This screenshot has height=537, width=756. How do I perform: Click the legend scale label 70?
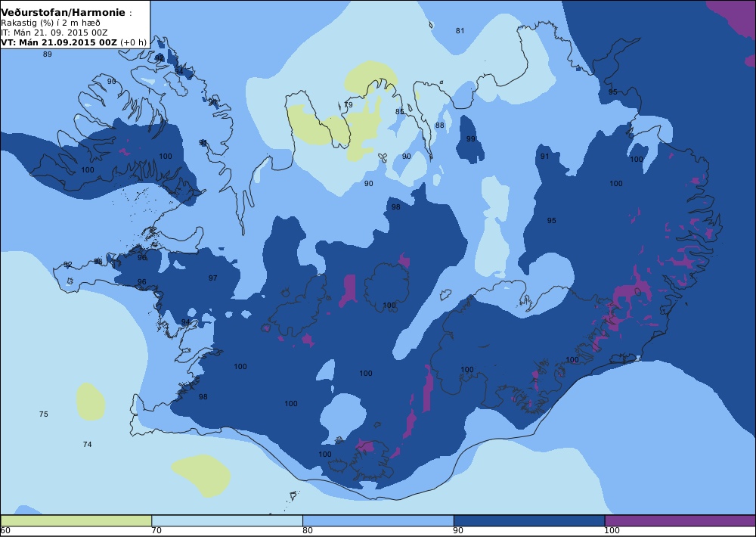(156, 531)
